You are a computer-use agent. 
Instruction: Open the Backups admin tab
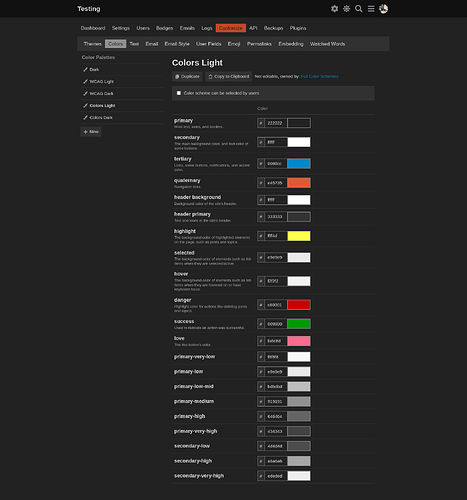(x=273, y=28)
